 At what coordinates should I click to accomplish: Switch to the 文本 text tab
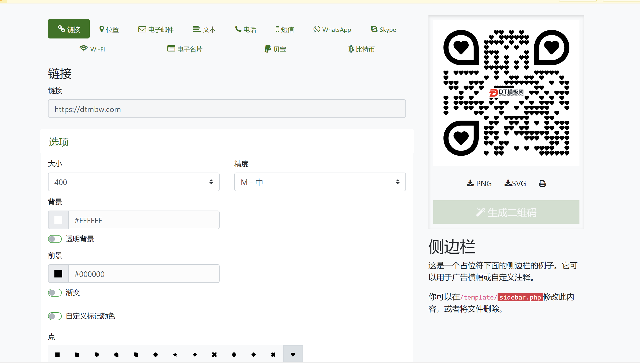click(x=204, y=29)
